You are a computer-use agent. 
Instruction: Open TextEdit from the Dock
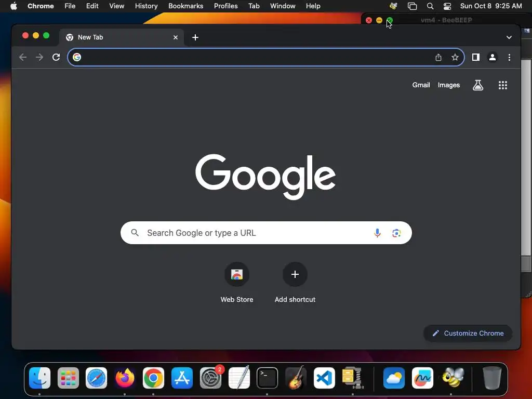[239, 378]
